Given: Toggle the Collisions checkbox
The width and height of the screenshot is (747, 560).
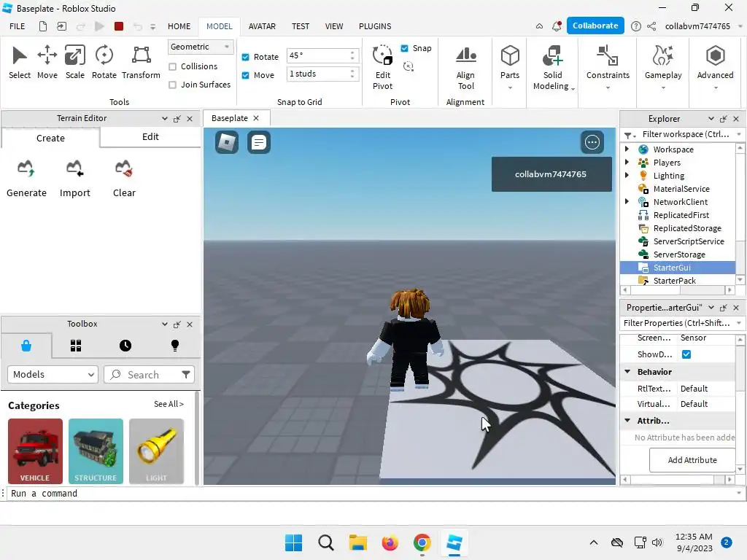Looking at the screenshot, I should coord(172,66).
